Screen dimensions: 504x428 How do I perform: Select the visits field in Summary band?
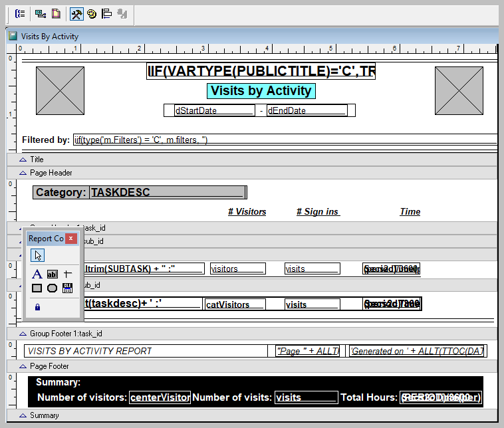(307, 397)
